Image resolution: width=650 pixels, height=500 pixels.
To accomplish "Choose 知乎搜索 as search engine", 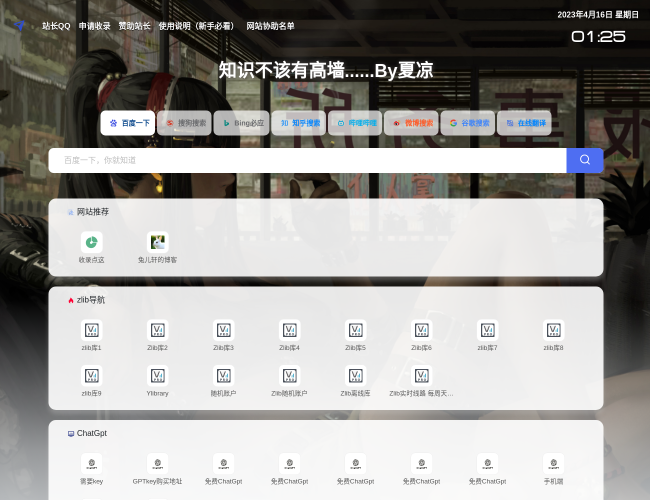I will [x=298, y=123].
